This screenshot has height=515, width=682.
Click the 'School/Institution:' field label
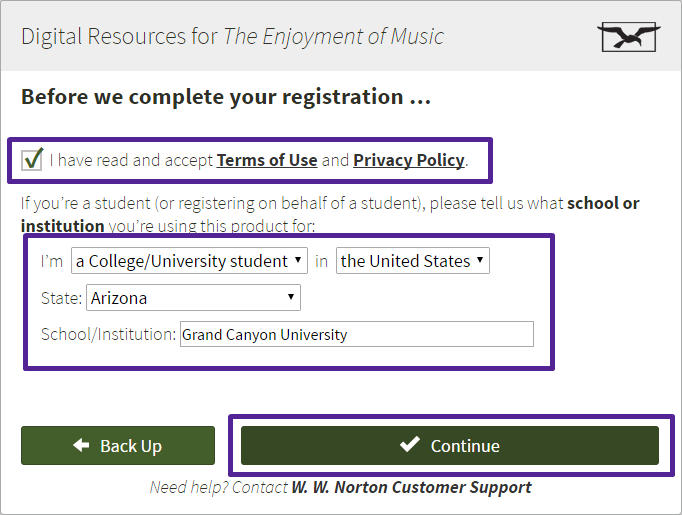(x=108, y=334)
